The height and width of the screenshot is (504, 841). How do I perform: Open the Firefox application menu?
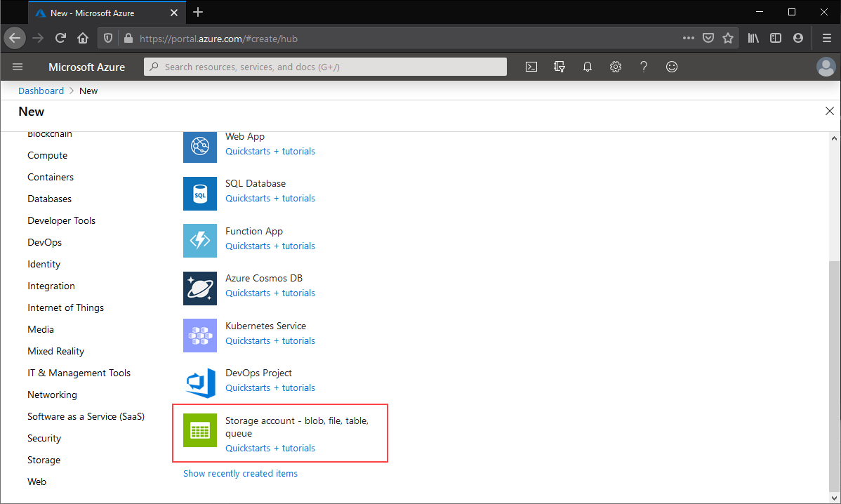tap(826, 39)
